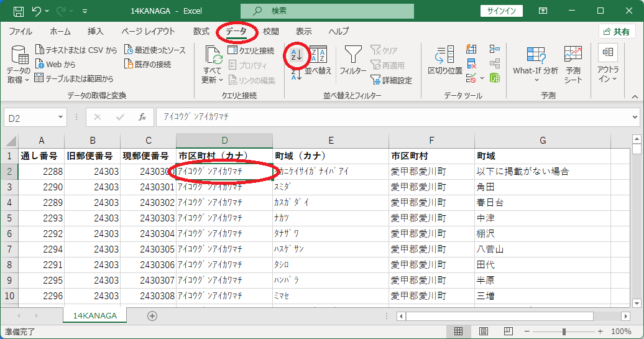Click the Manage Data Model icon
Viewport: 644px width, 339px height.
pyautogui.click(x=495, y=78)
